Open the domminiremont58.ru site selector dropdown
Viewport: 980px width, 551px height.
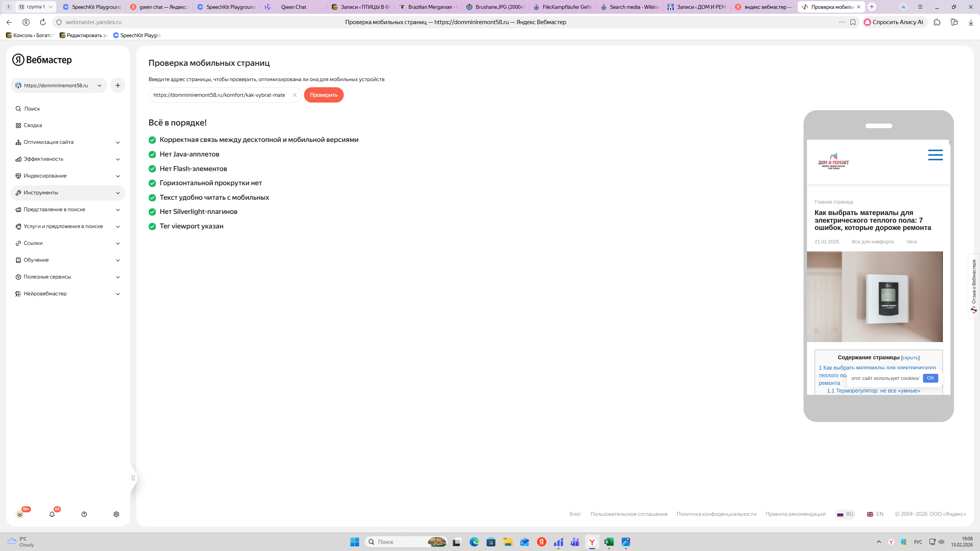pos(59,85)
